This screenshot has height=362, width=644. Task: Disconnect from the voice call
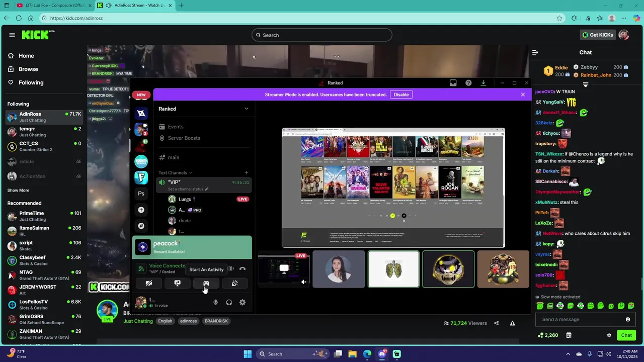coord(243,269)
